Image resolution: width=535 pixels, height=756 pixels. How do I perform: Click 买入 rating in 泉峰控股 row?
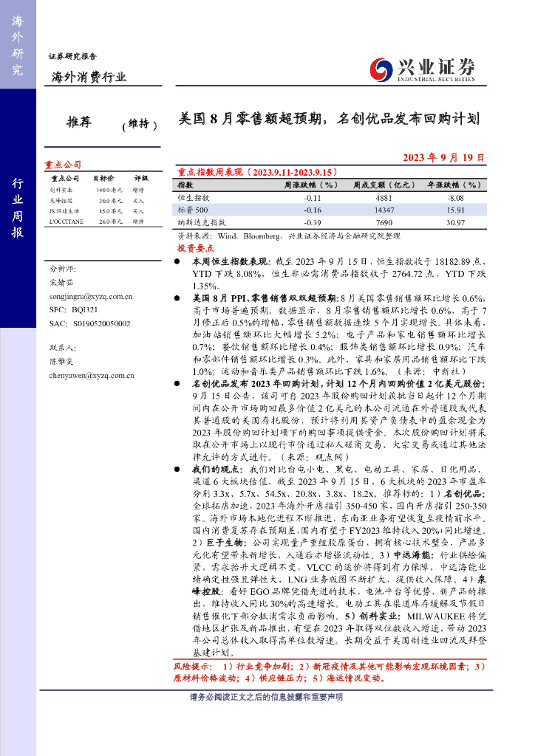pyautogui.click(x=138, y=201)
